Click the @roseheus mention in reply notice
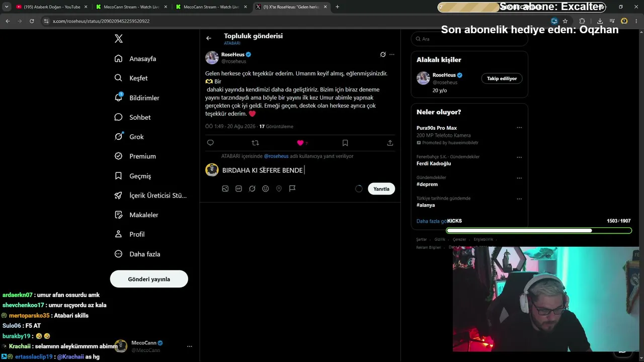This screenshot has width=644, height=362. click(x=276, y=156)
